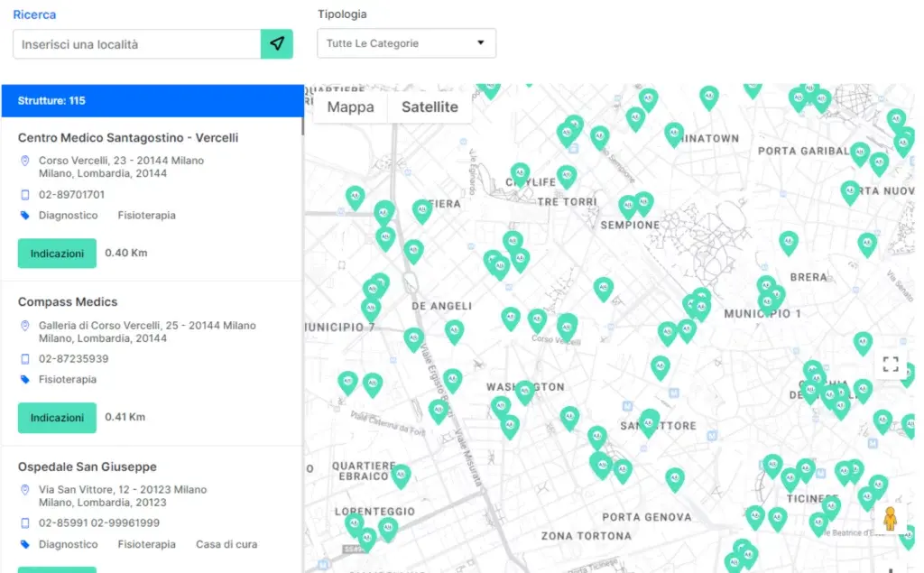
Task: Click the marker on the Washington label
Action: pyautogui.click(x=525, y=392)
